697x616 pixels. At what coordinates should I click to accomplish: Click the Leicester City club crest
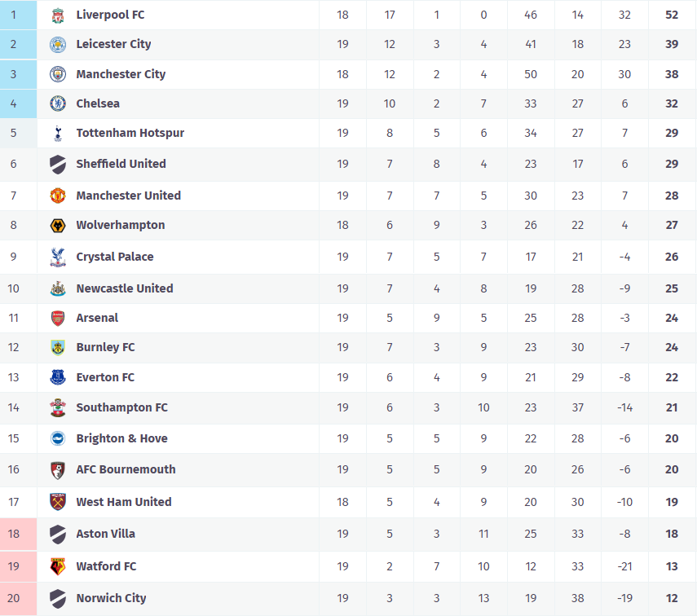[58, 44]
